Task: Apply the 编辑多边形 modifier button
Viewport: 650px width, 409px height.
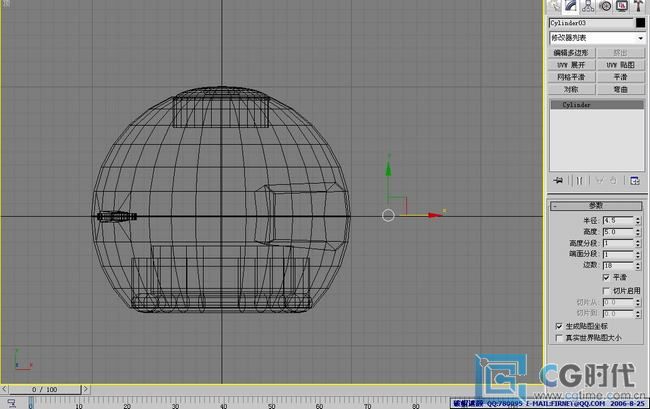Action: tap(571, 53)
